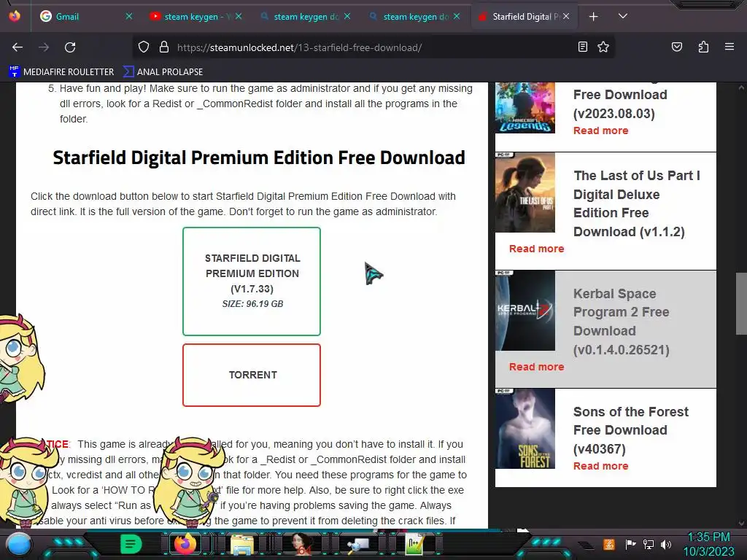Expand the list all tabs chevron
Viewport: 747px width, 560px height.
622,17
